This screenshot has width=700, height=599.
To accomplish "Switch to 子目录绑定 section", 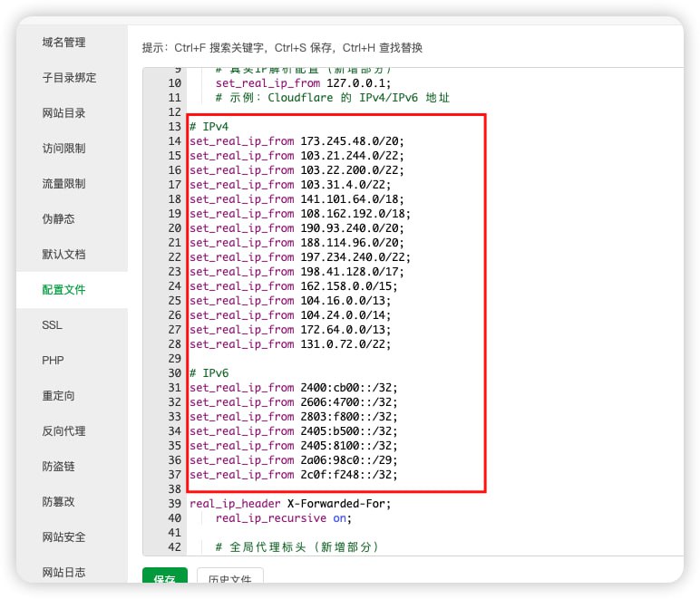I will pyautogui.click(x=69, y=78).
